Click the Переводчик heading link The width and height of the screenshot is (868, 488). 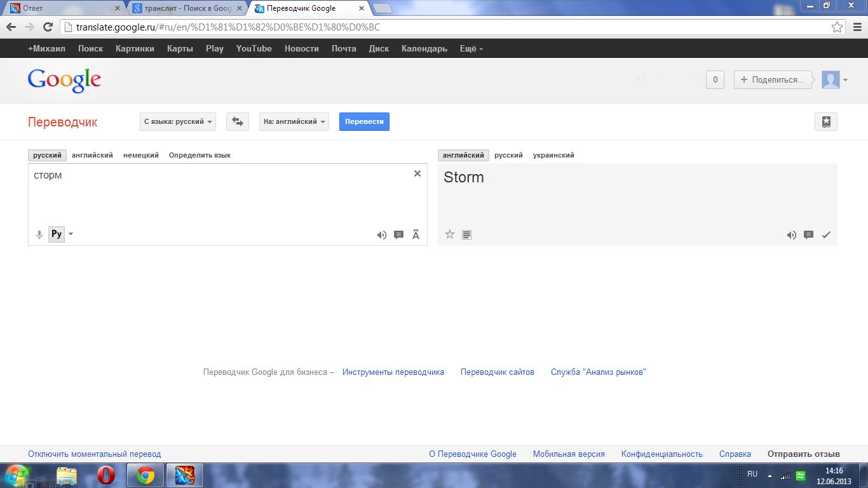click(62, 123)
